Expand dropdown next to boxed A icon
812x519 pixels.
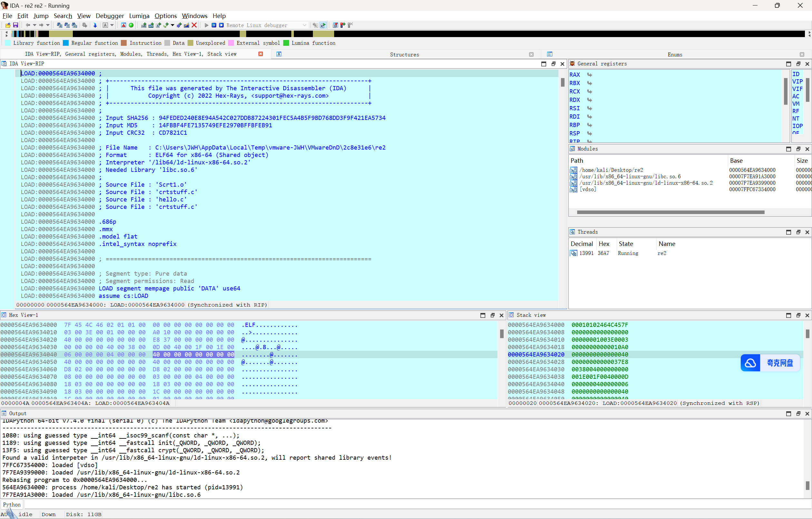[x=112, y=25]
